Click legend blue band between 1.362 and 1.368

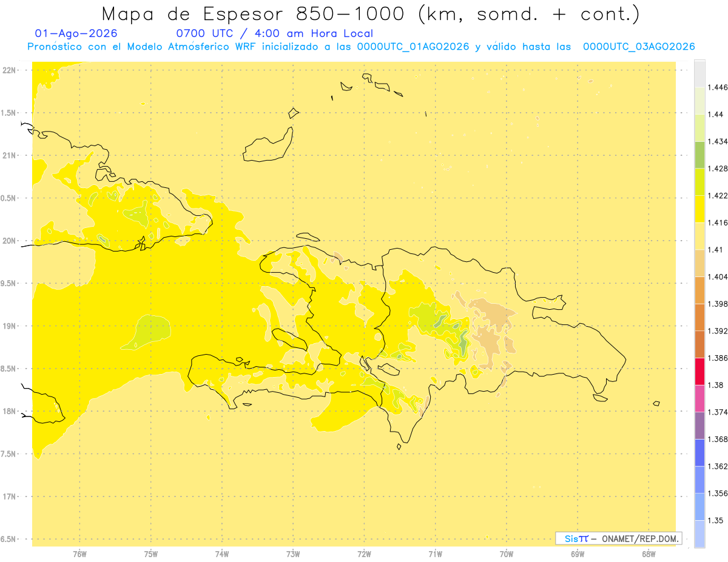(699, 452)
